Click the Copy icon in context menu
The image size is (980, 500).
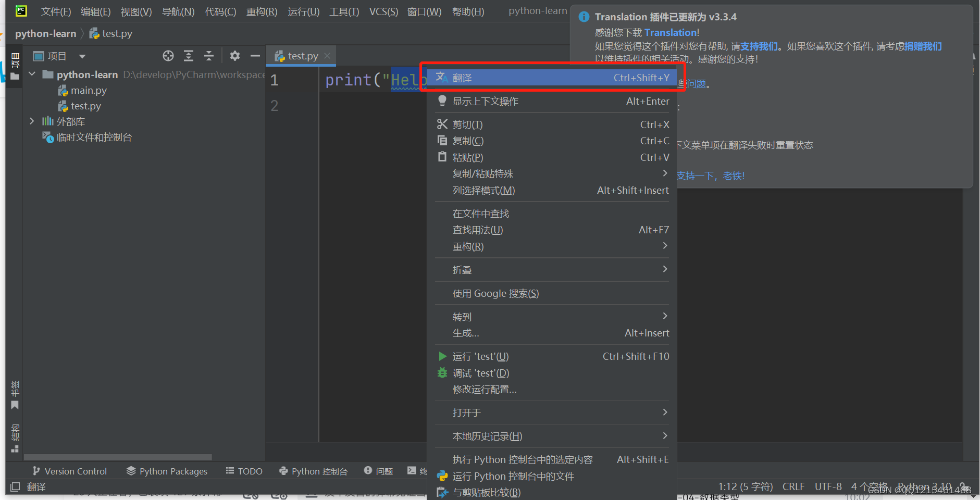pos(442,140)
